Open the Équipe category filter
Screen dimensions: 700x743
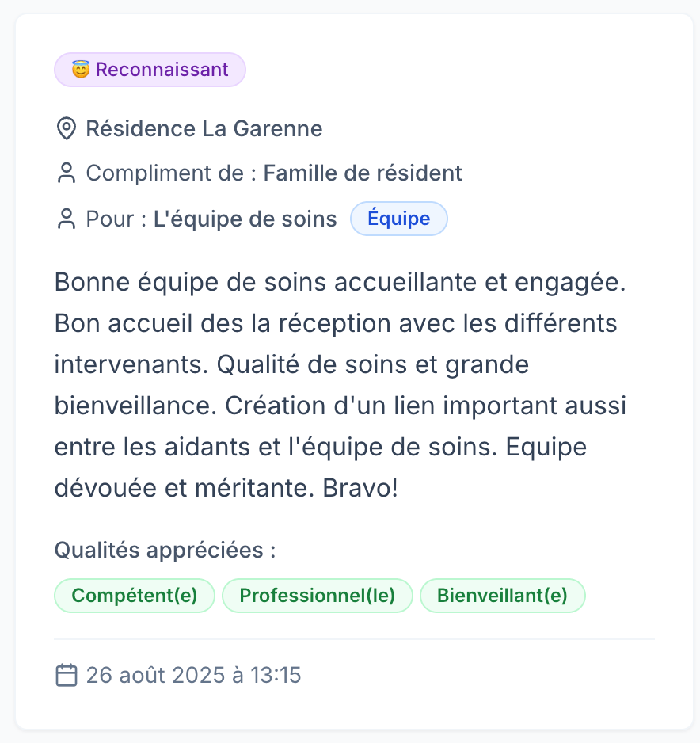(399, 219)
